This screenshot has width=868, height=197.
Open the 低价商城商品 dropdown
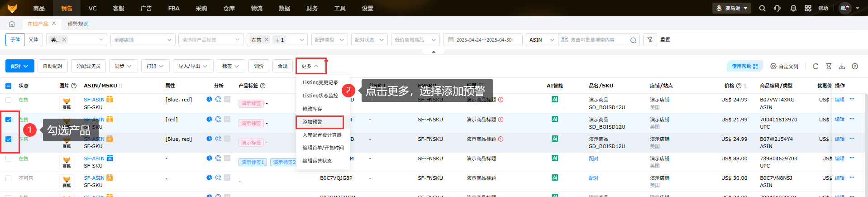[415, 40]
